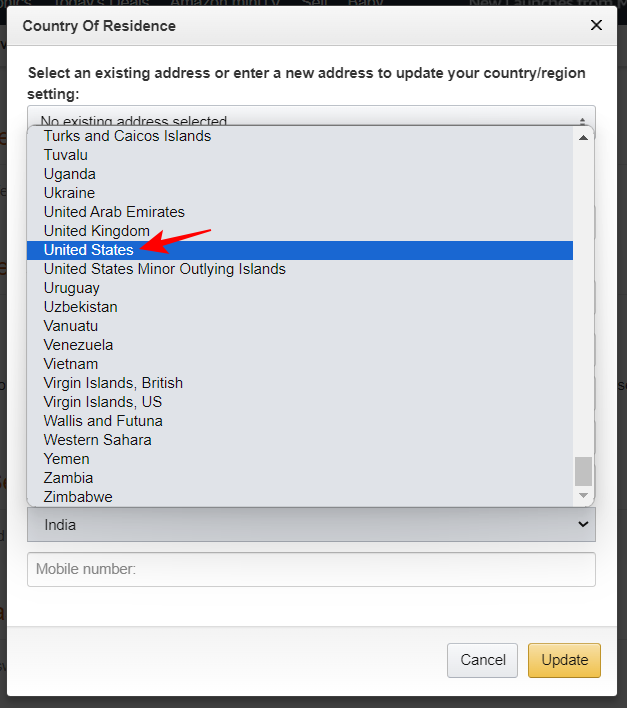The width and height of the screenshot is (627, 708).
Task: Pick Turks and Caicos Islands
Action: point(127,136)
